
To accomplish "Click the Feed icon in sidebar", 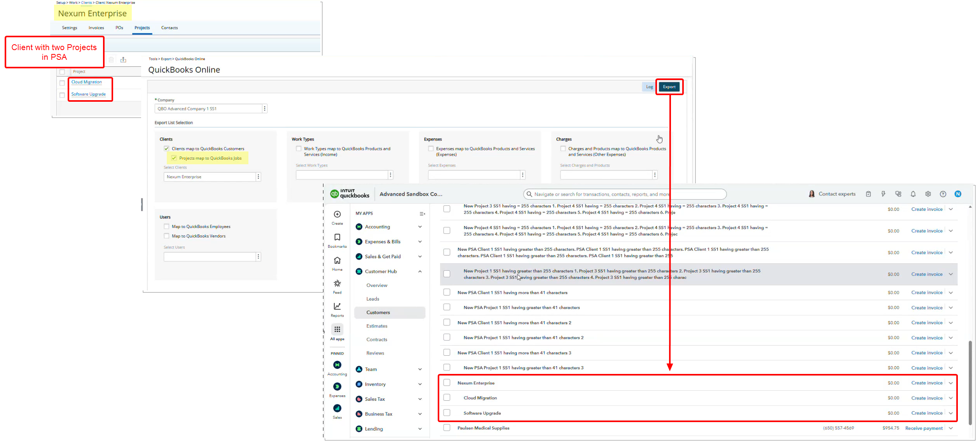I will click(337, 283).
